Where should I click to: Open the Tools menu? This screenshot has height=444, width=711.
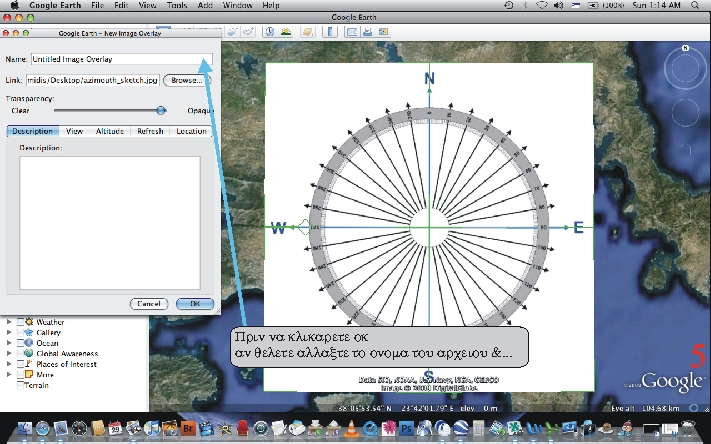[176, 5]
